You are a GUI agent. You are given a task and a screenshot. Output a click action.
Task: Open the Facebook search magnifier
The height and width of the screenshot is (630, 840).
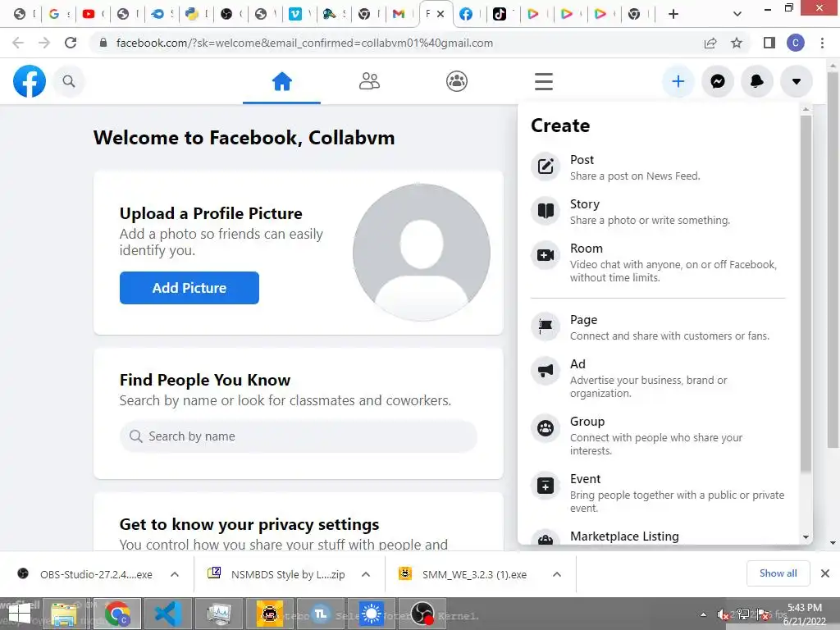pos(69,81)
